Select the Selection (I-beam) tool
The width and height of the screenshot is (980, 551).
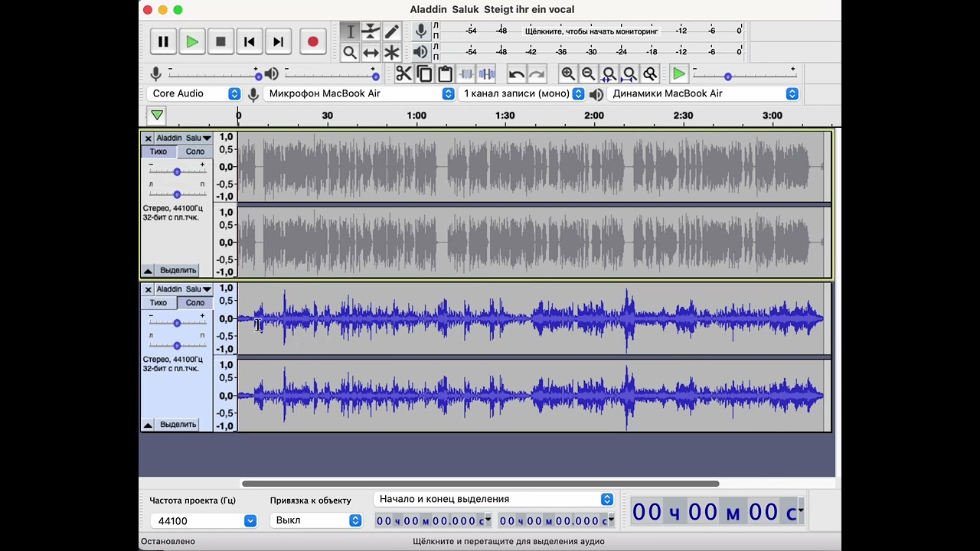pyautogui.click(x=350, y=31)
